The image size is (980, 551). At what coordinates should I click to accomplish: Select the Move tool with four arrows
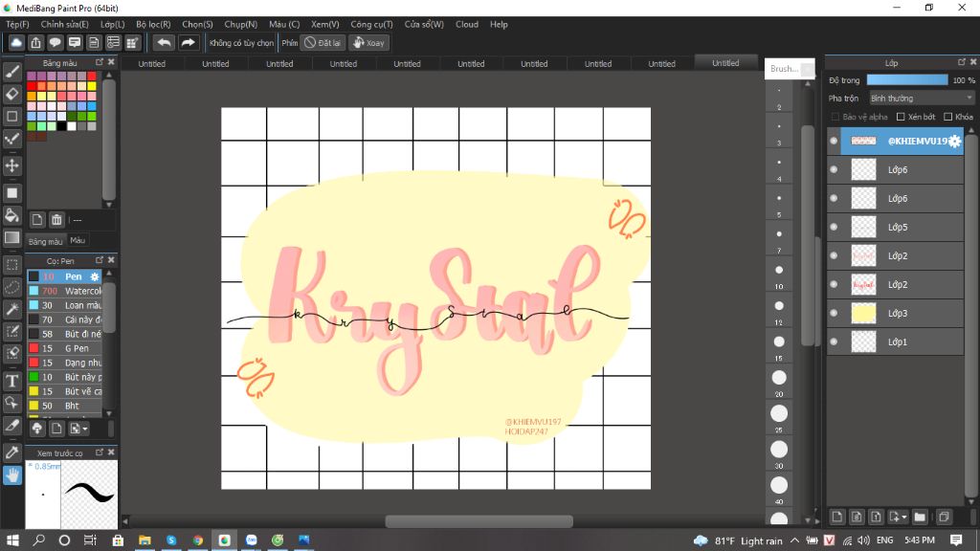[11, 165]
